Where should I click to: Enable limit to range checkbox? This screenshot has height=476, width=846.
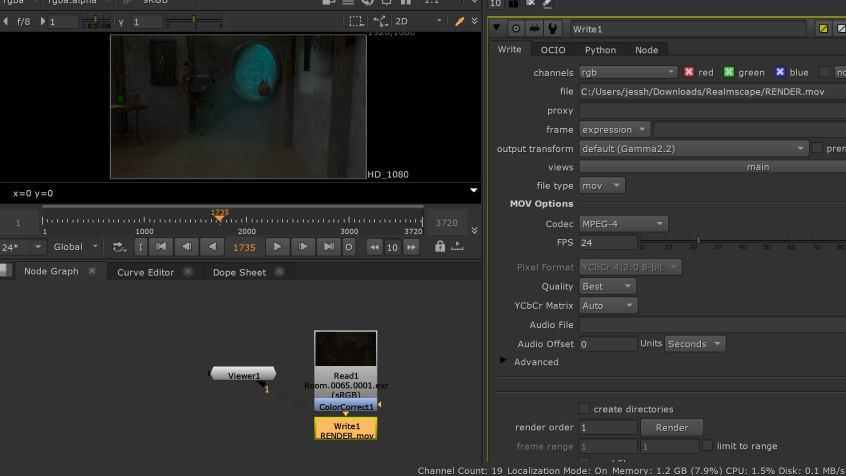tap(707, 445)
